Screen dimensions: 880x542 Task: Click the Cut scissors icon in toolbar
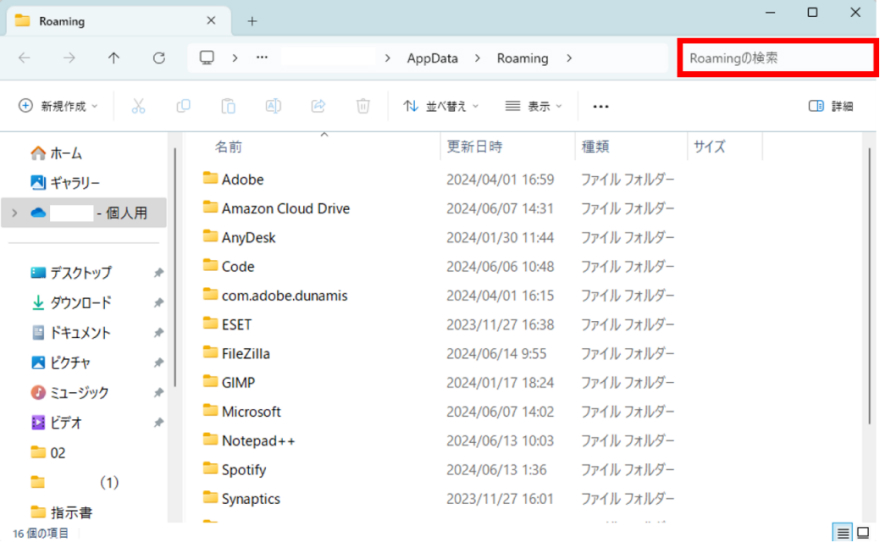click(138, 106)
